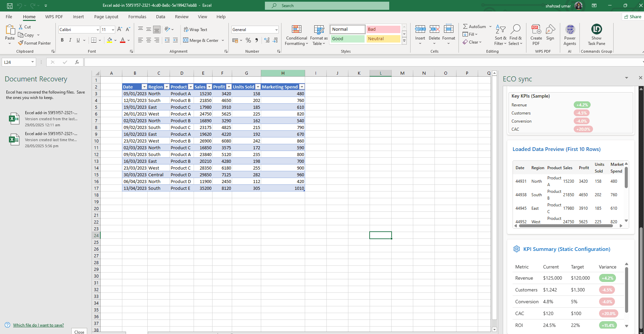
Task: Click the Cut scissors icon
Action: 21,27
